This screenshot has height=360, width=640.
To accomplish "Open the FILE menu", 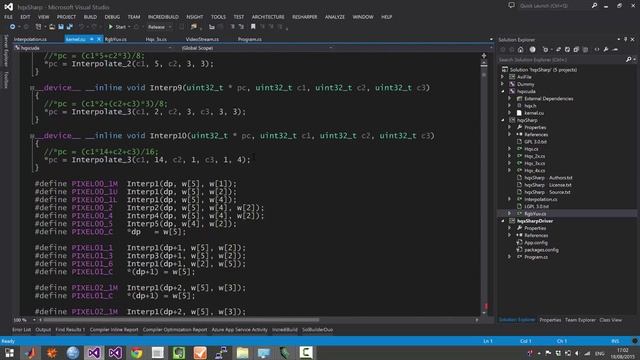I will click(8, 17).
